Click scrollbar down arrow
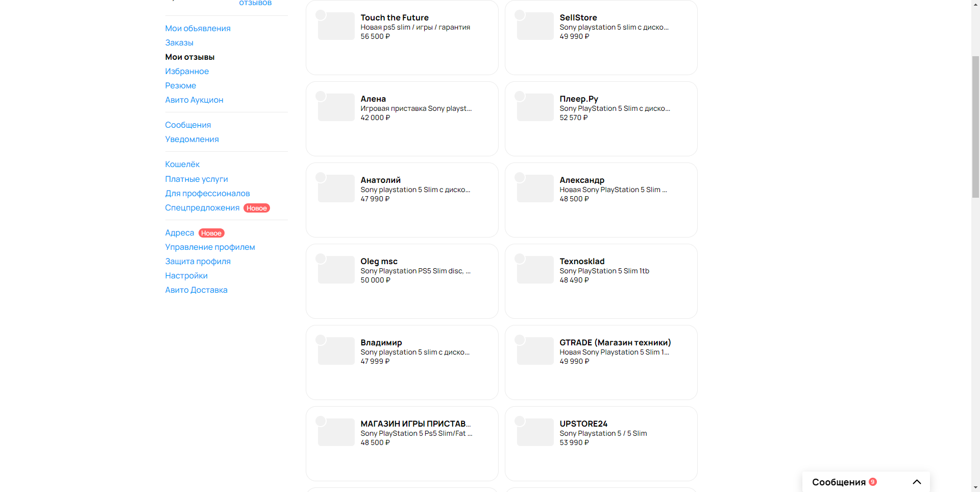 975,487
